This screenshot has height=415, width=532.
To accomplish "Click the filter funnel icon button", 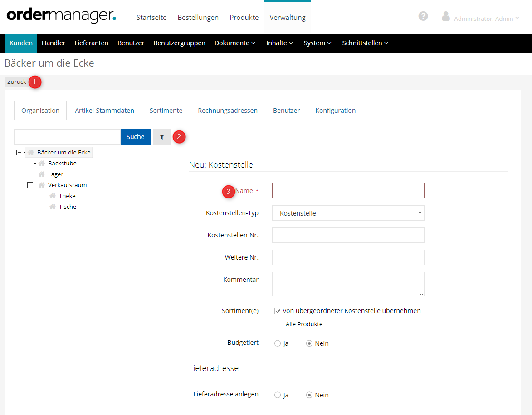I will [161, 137].
